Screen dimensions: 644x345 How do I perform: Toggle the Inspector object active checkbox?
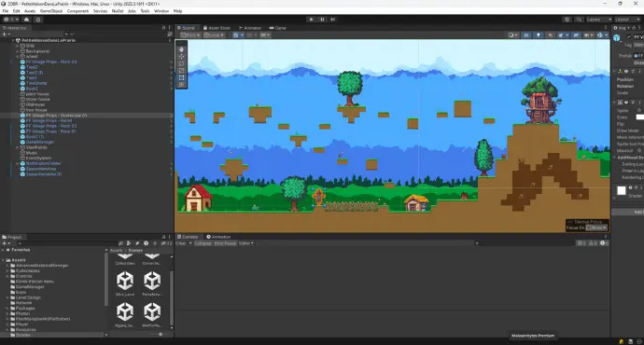[x=629, y=37]
